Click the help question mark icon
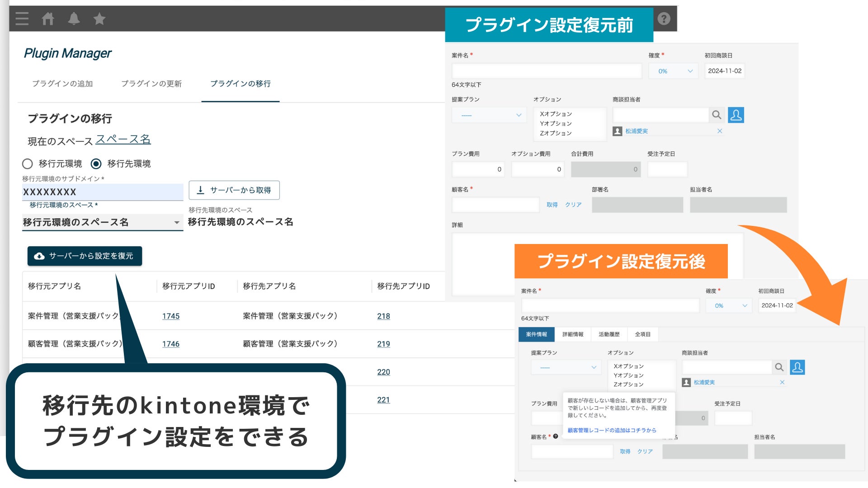The image size is (868, 488). (x=664, y=19)
